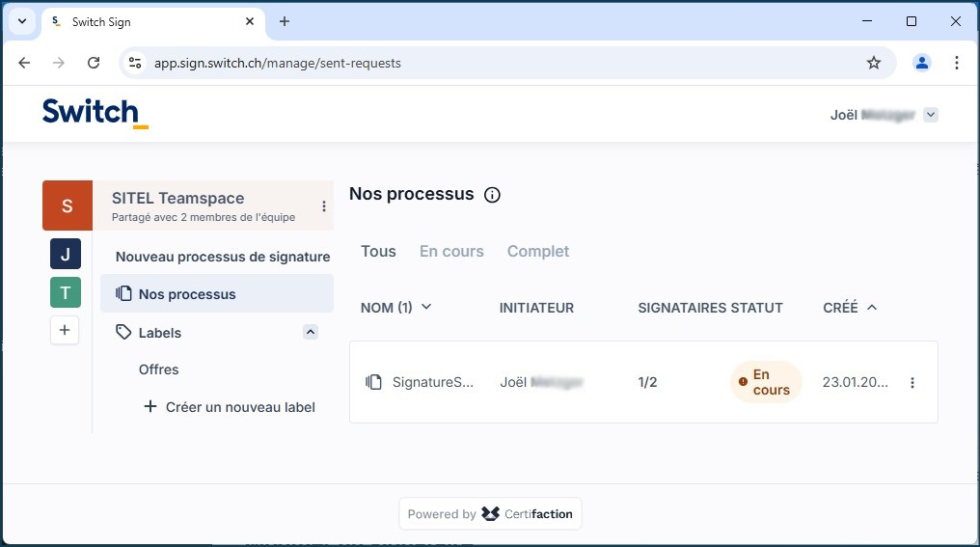Sort by CRÉÉ column arrow
The height and width of the screenshot is (547, 980).
point(872,308)
